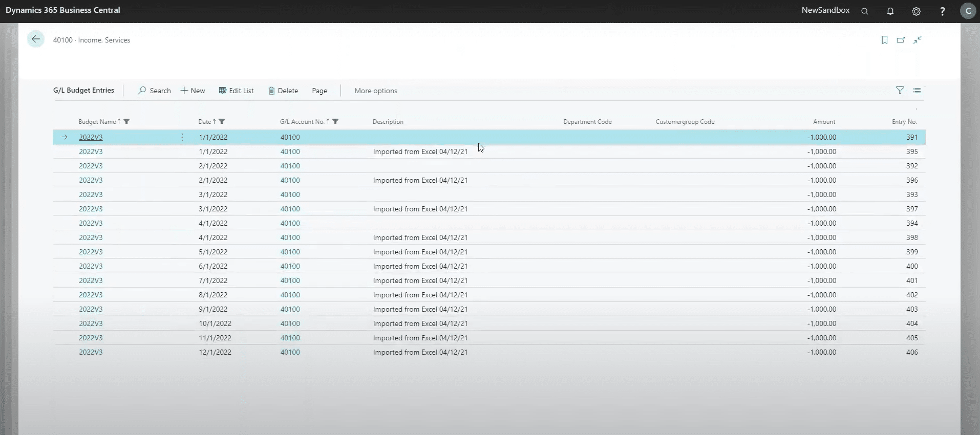The height and width of the screenshot is (435, 980).
Task: Open the Page menu
Action: point(319,91)
